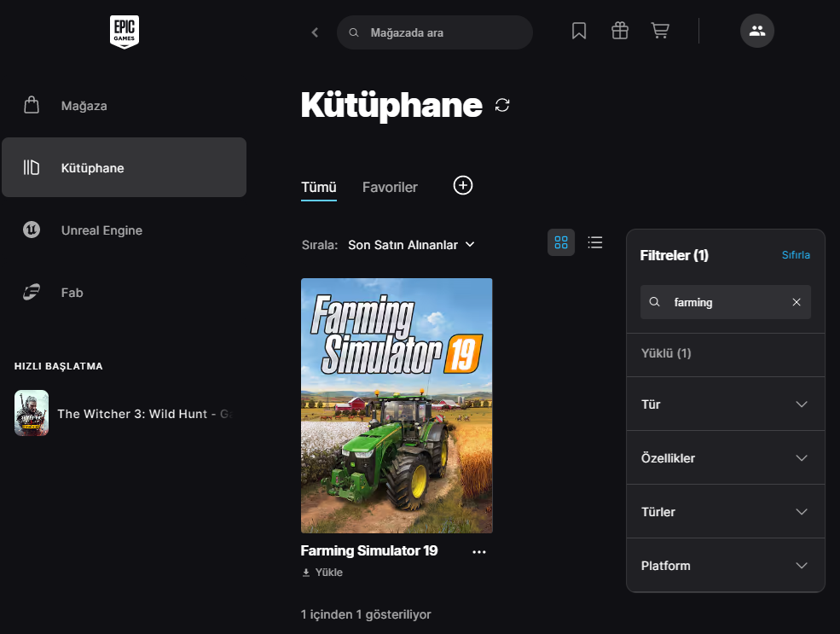The image size is (840, 634).
Task: Click the Farming Simulator 19 cover art
Action: point(397,405)
